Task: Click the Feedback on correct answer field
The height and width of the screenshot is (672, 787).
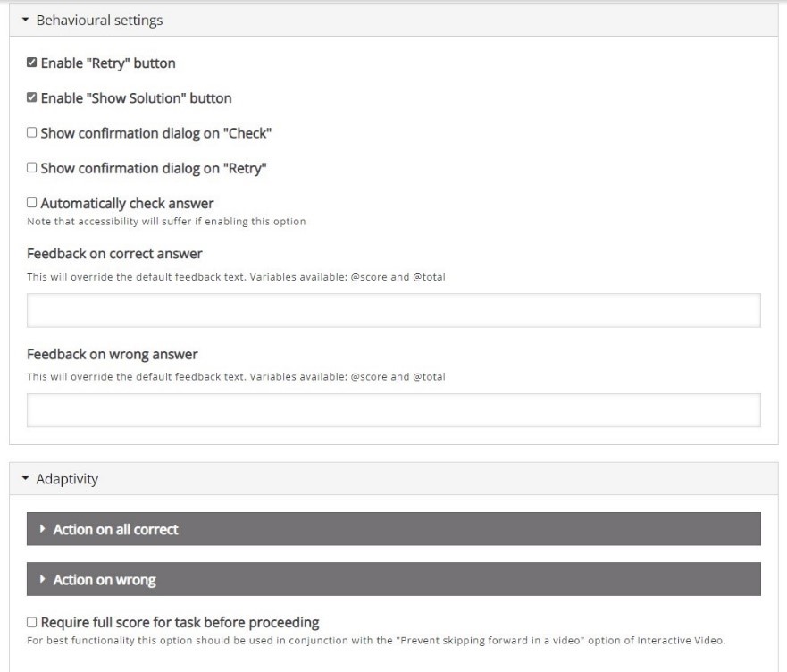Action: click(x=393, y=310)
